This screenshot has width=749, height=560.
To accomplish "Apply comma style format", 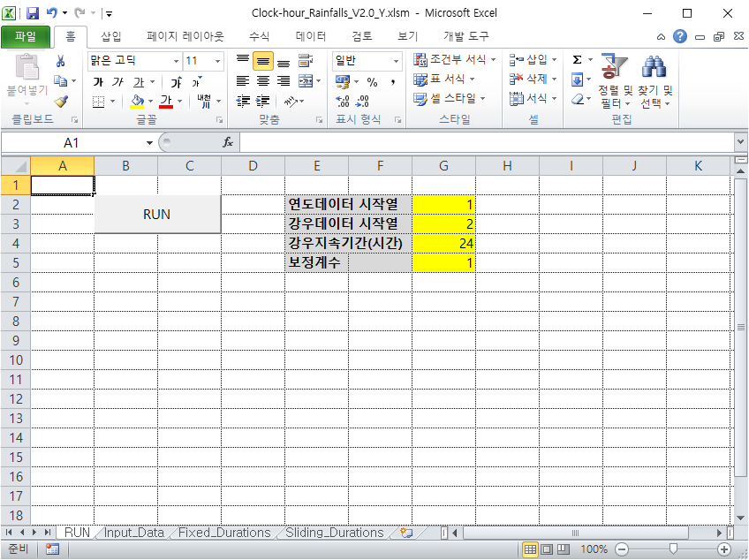I will [393, 82].
